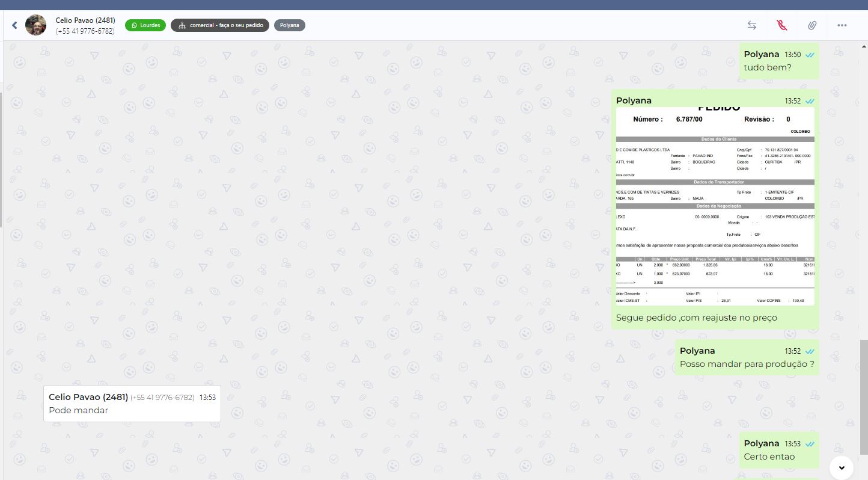
Task: Click the vertical scrollbar thumb of the chat
Action: pos(864,397)
